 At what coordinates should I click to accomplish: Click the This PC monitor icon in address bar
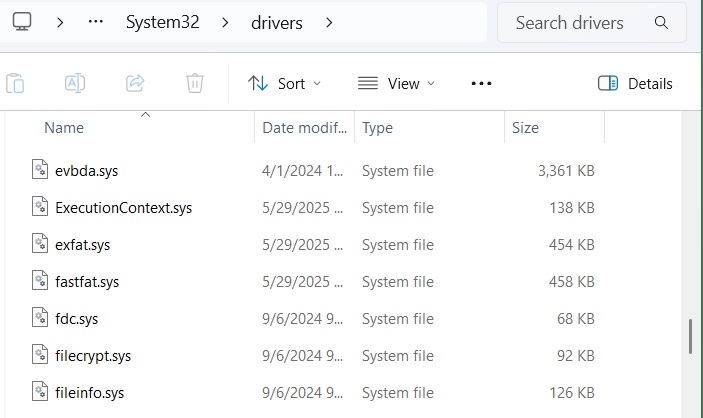(x=22, y=22)
